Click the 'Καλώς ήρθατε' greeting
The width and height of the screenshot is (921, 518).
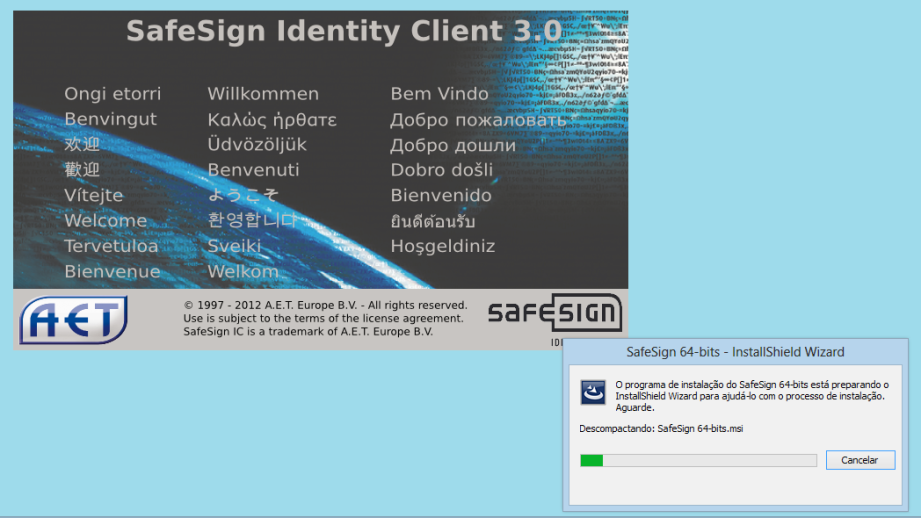pyautogui.click(x=272, y=120)
